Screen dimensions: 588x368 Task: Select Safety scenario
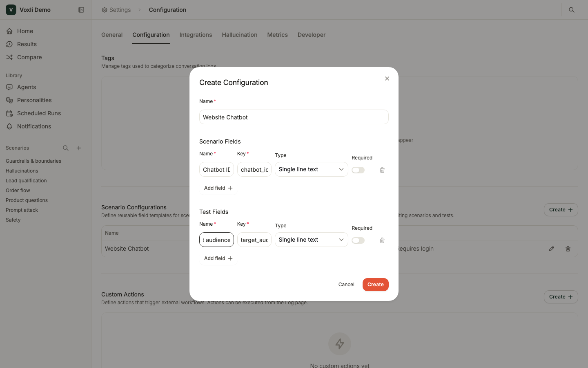tap(13, 220)
